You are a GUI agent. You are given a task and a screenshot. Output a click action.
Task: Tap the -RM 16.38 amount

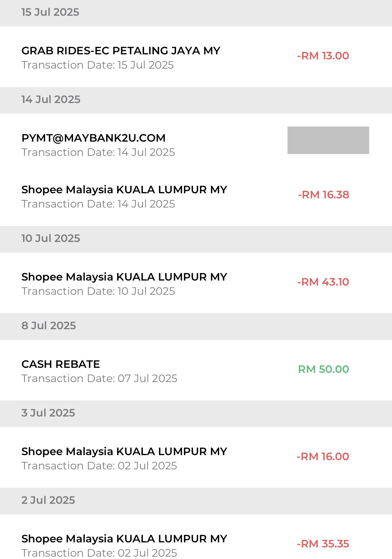point(323,195)
